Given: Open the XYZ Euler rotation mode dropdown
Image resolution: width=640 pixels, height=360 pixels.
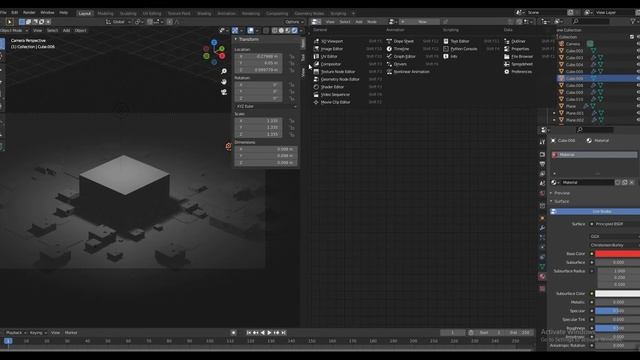Looking at the screenshot, I should click(266, 107).
